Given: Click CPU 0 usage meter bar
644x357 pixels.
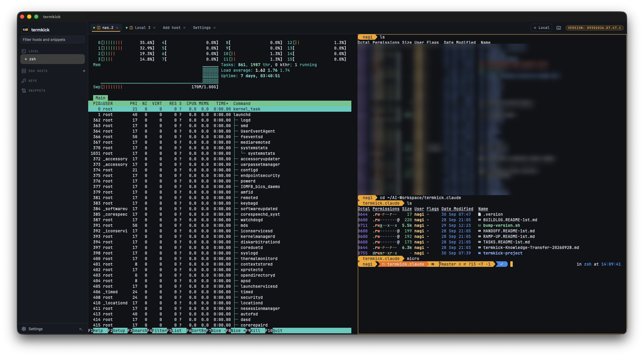Looking at the screenshot, I should [x=126, y=42].
